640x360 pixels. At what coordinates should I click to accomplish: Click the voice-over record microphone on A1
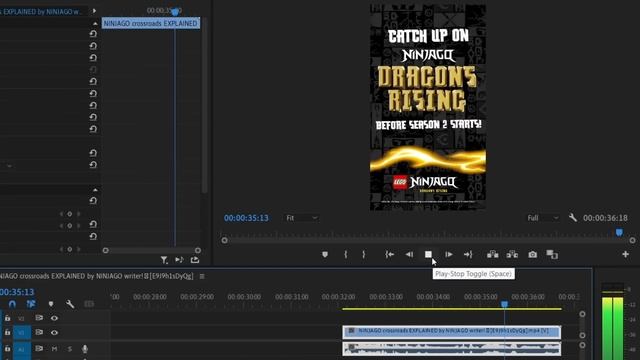(x=84, y=349)
